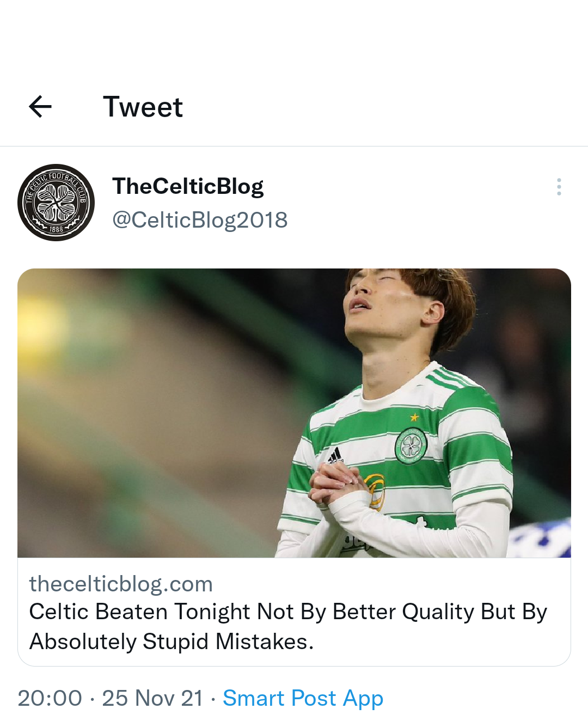Open TheCelticBlog round crest avatar
Screen dimensions: 588x727
[x=56, y=203]
